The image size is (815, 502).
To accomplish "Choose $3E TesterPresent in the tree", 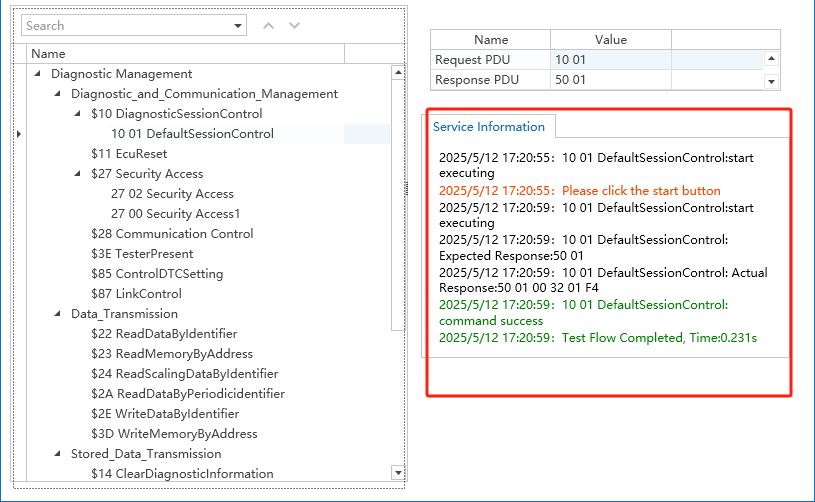I will [141, 254].
